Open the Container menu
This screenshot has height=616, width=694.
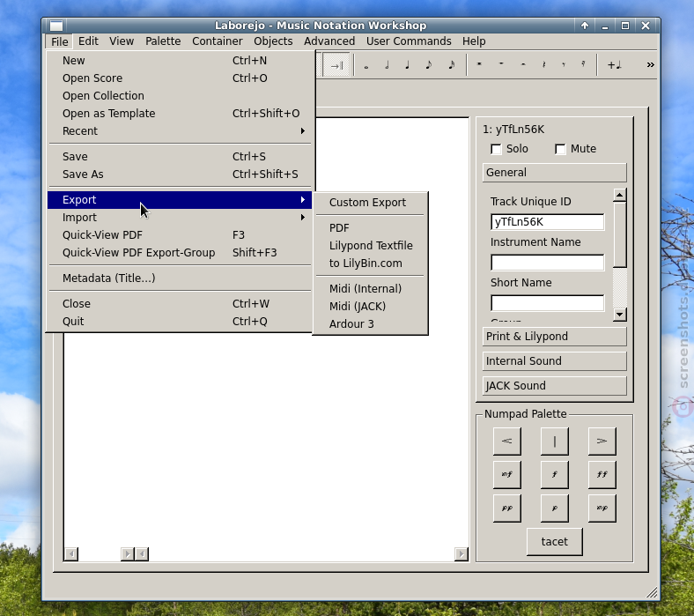(218, 41)
